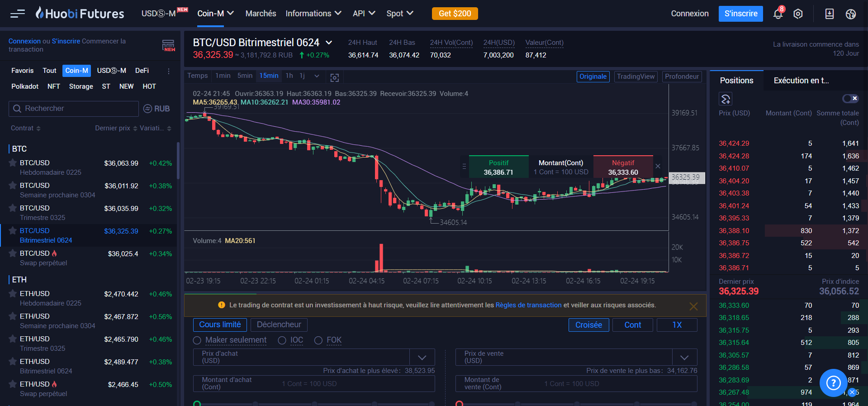This screenshot has width=868, height=406.
Task: Favorite BTC/USD Trimestre 0325 star
Action: click(x=13, y=208)
